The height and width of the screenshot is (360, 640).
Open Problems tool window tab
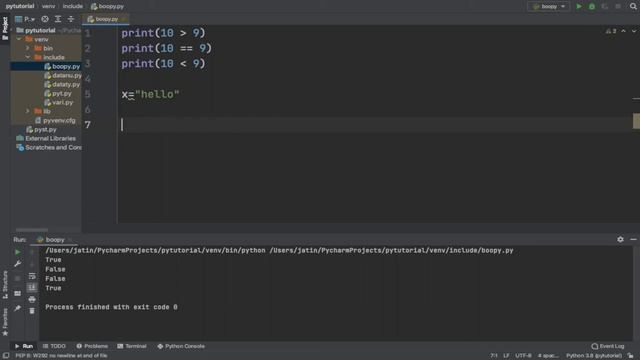(92, 346)
